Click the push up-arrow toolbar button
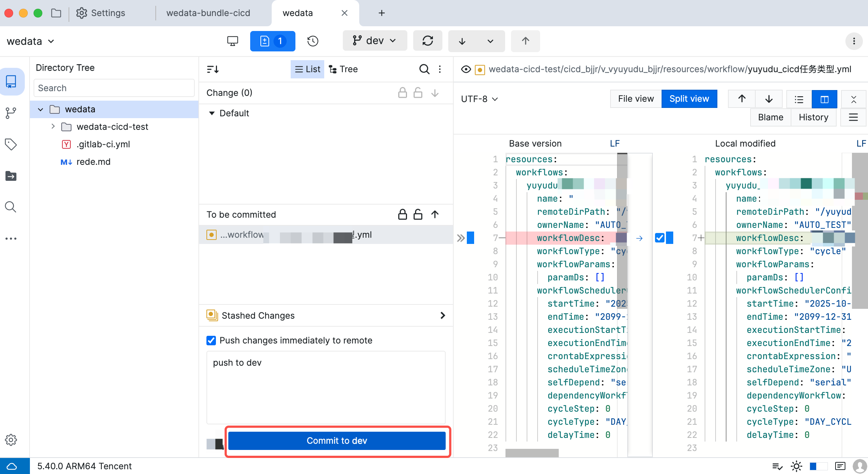The image size is (868, 474). click(x=525, y=41)
